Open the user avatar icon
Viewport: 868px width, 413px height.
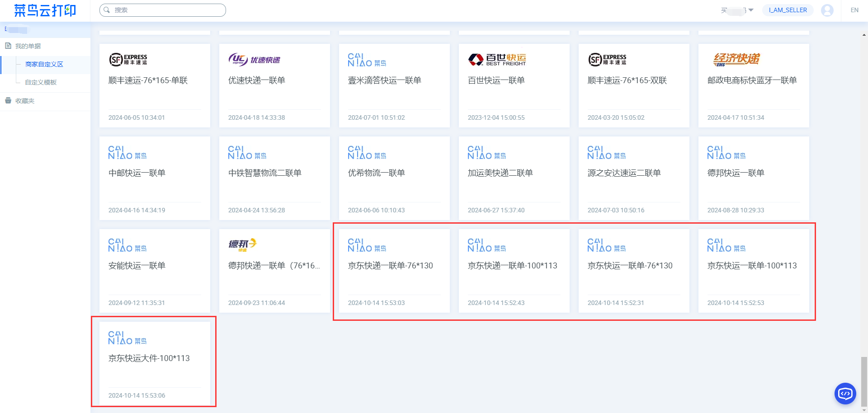827,10
